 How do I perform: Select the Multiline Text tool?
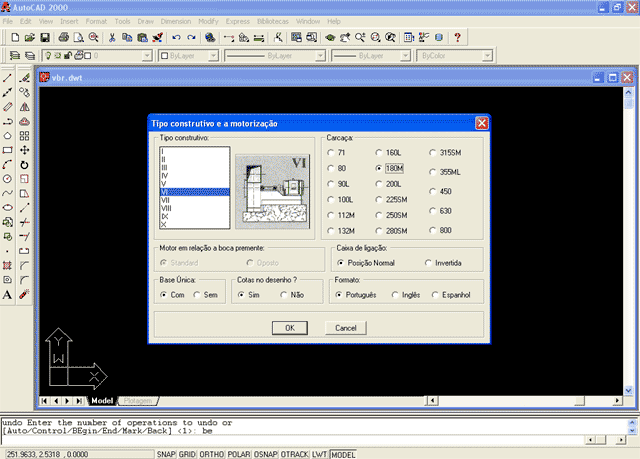[x=8, y=294]
